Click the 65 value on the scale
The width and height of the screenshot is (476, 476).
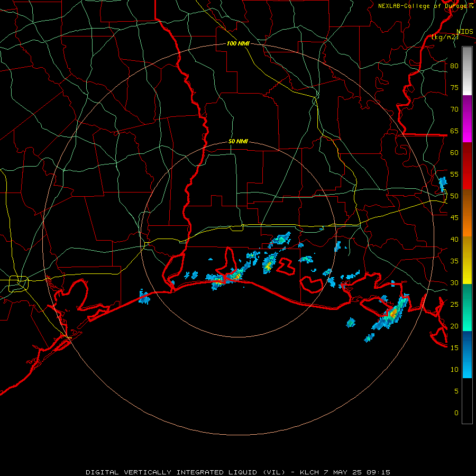(x=454, y=131)
